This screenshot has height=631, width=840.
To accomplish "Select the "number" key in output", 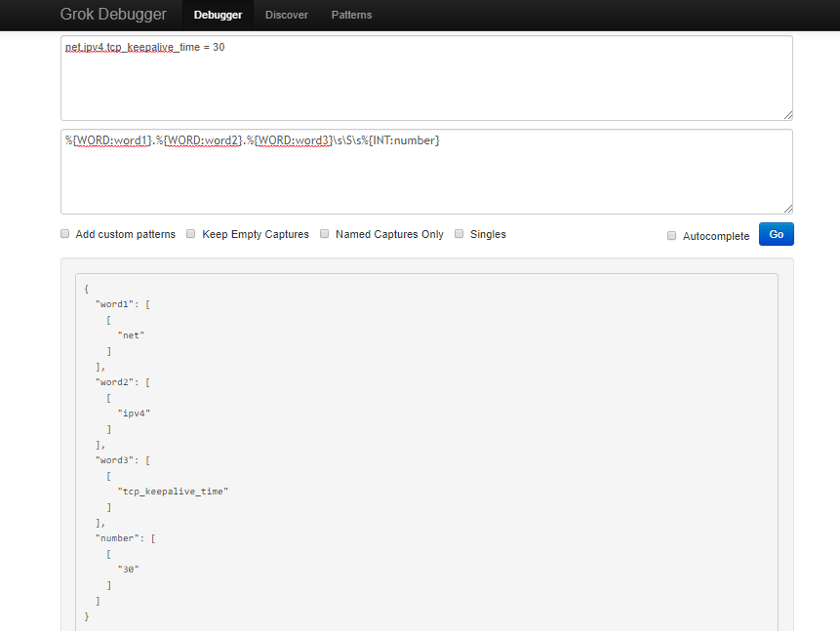I will 117,538.
